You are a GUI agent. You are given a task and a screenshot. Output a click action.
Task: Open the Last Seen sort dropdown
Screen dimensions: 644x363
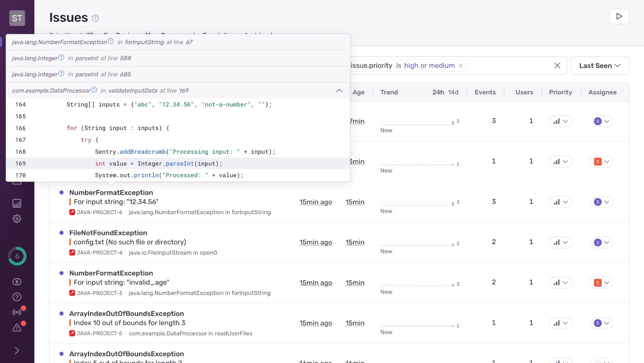point(600,65)
